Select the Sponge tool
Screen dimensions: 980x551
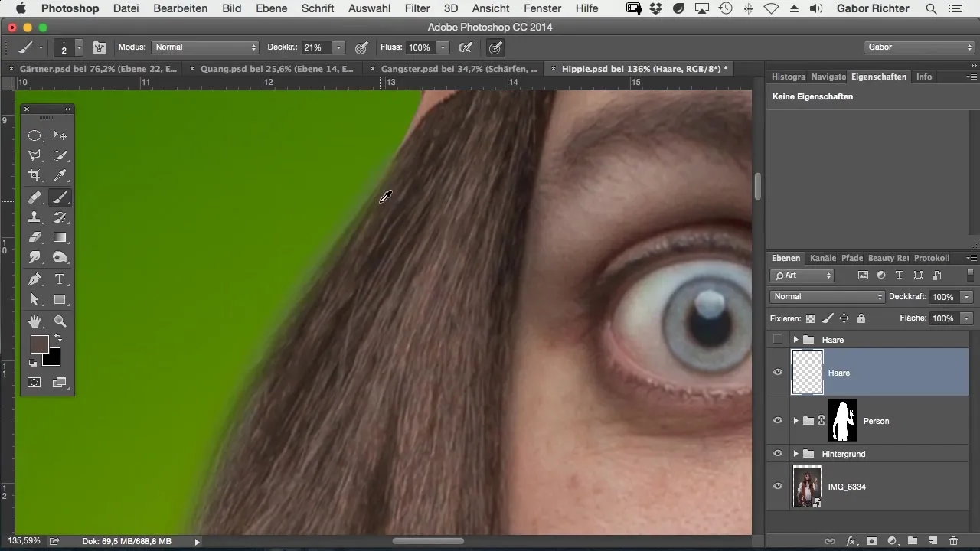(x=60, y=258)
